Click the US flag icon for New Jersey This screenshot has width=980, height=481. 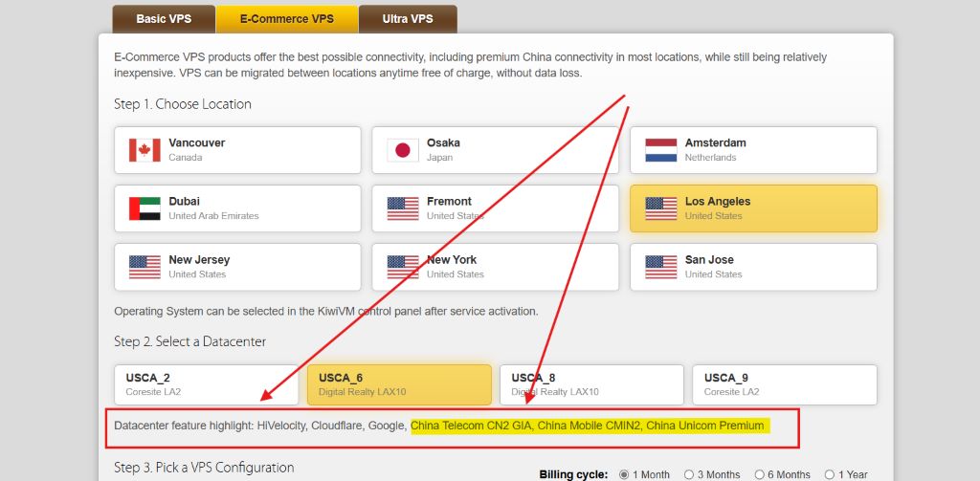click(145, 267)
